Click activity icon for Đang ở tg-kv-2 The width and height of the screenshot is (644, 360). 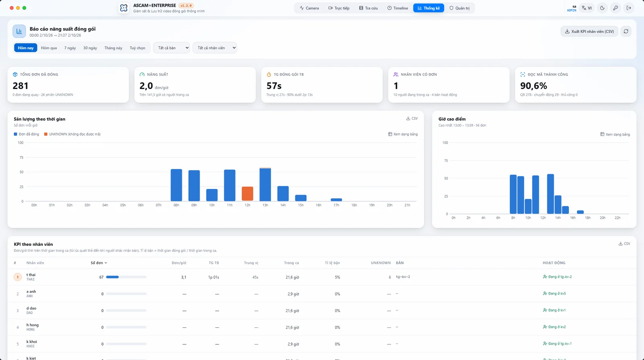(x=545, y=277)
